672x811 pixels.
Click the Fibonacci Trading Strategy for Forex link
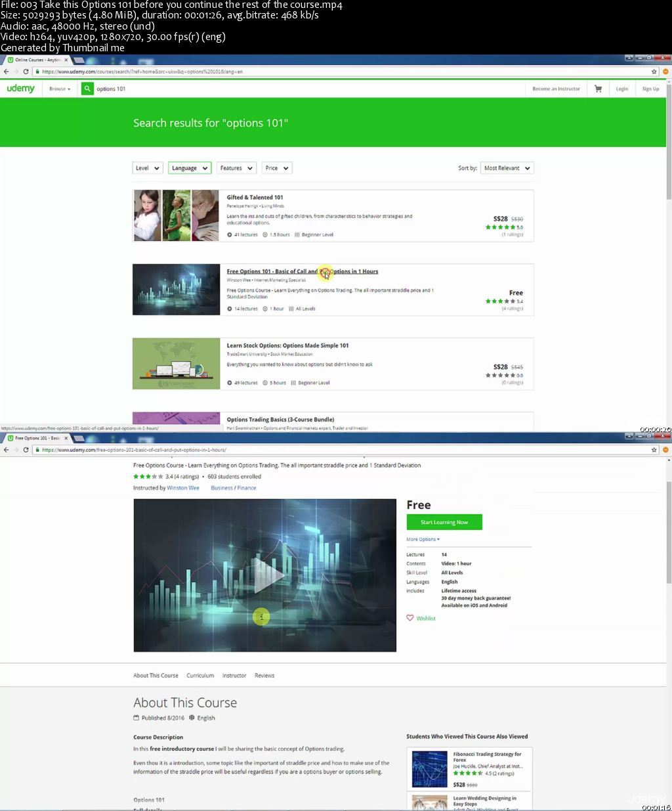click(x=487, y=757)
